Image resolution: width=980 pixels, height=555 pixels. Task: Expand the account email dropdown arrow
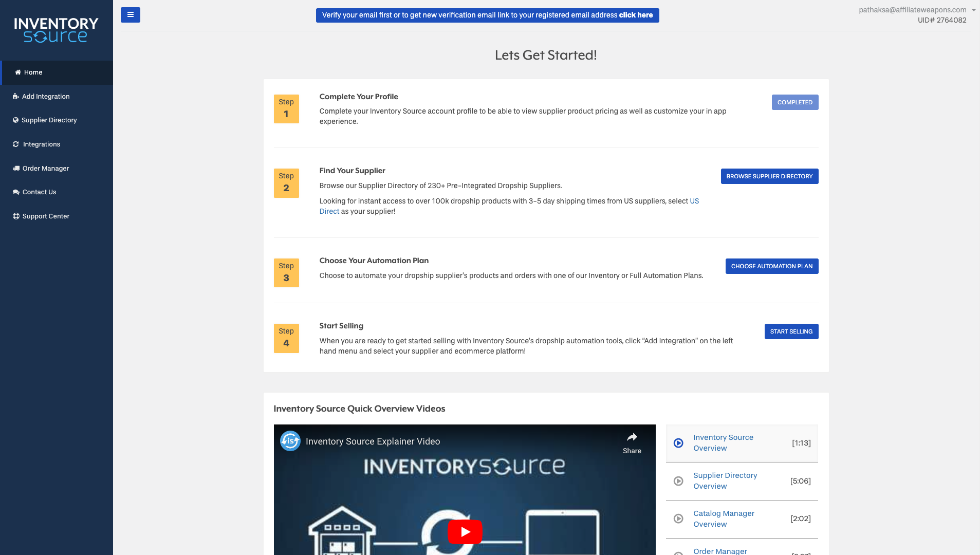(973, 10)
